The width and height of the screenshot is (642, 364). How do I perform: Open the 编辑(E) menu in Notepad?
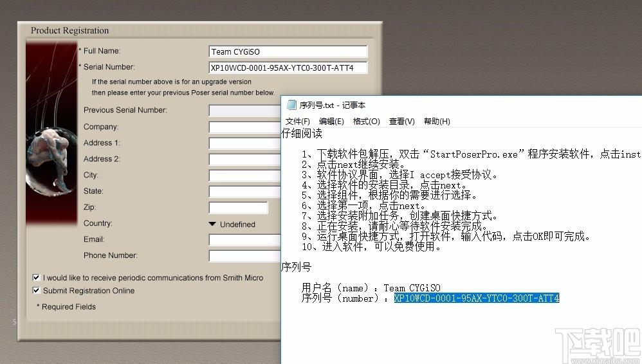tap(331, 121)
